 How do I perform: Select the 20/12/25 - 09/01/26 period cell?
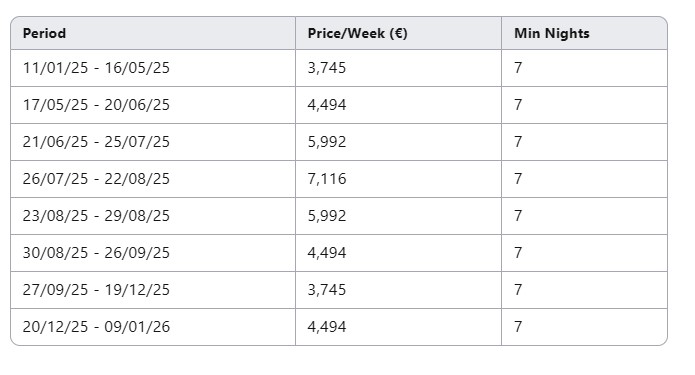tap(153, 327)
